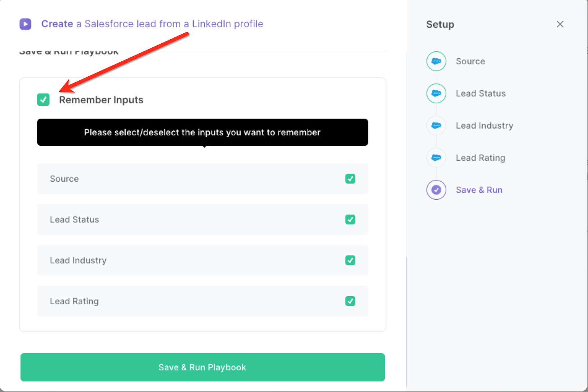Click the Save & Run Playbook button

tap(202, 367)
